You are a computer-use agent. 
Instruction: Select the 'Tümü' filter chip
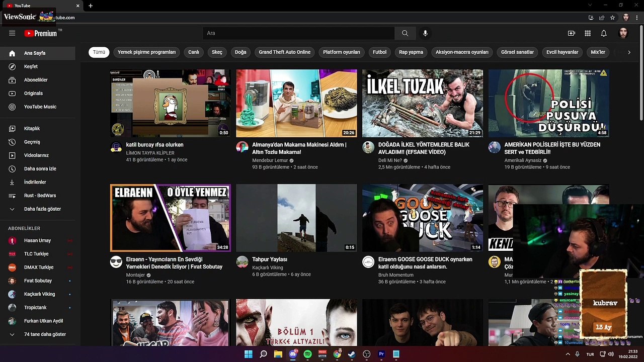click(x=99, y=52)
